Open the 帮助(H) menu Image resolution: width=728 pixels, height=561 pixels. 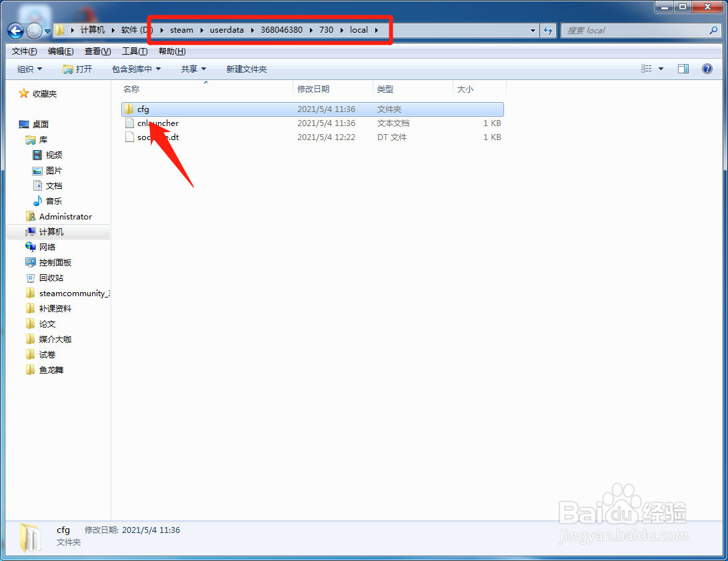click(172, 51)
